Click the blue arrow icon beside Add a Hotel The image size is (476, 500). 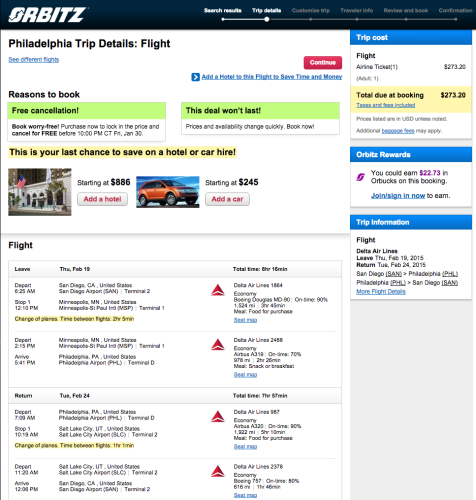[x=195, y=77]
